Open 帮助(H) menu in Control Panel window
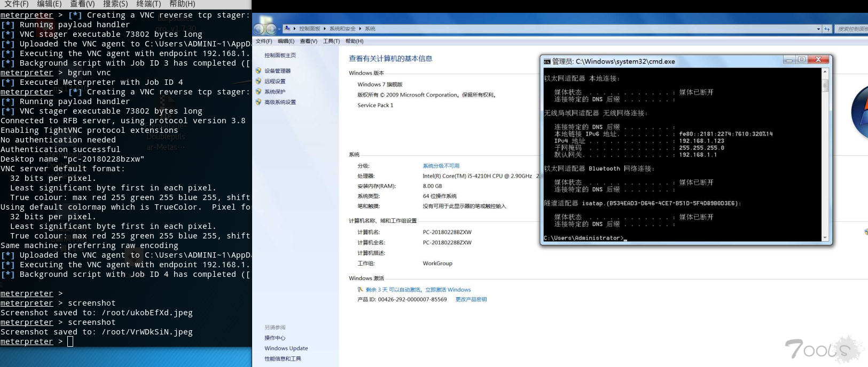 tap(354, 41)
